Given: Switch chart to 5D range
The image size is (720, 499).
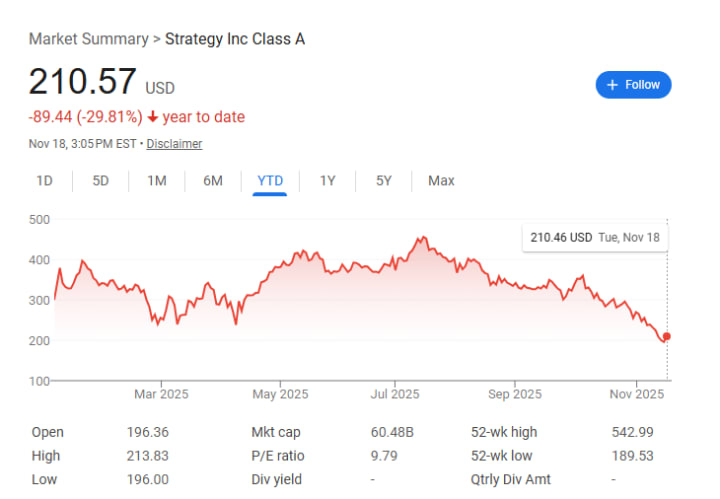Looking at the screenshot, I should click(101, 181).
